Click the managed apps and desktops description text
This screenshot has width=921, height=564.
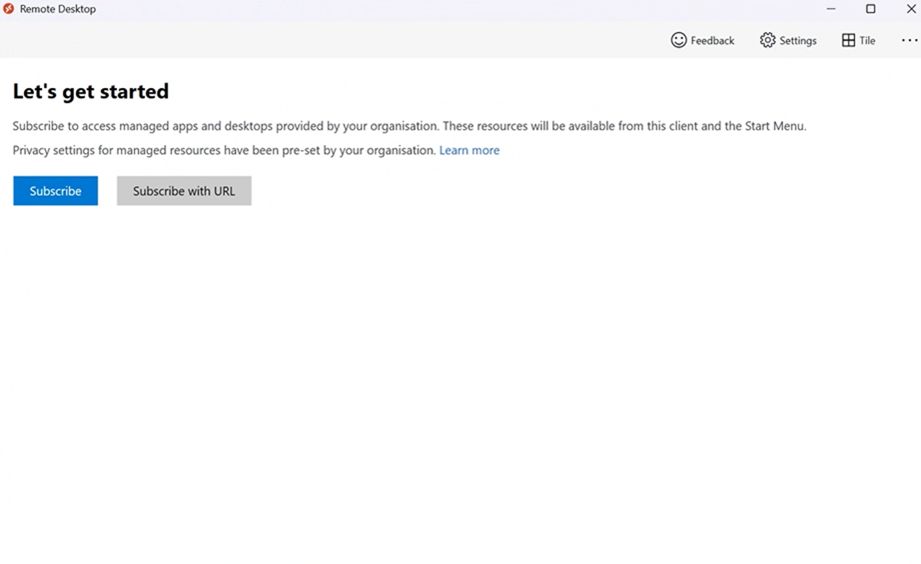point(408,126)
